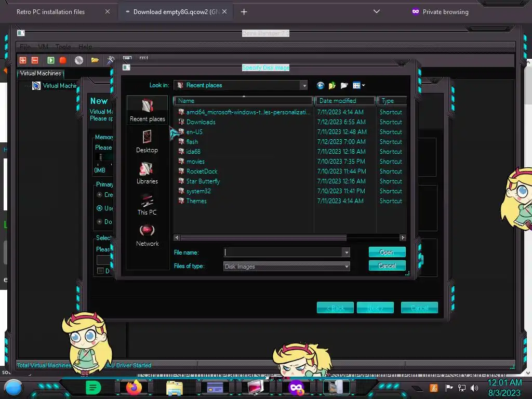Show hidden tray icons arrow

[417, 388]
